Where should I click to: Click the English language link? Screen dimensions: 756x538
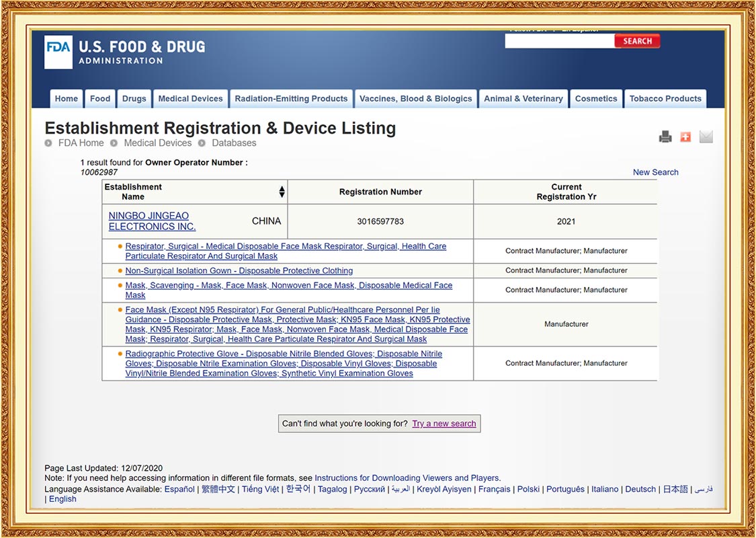[x=62, y=499]
